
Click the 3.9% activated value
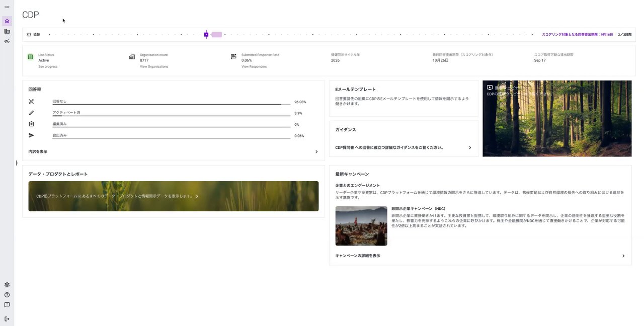pyautogui.click(x=298, y=113)
